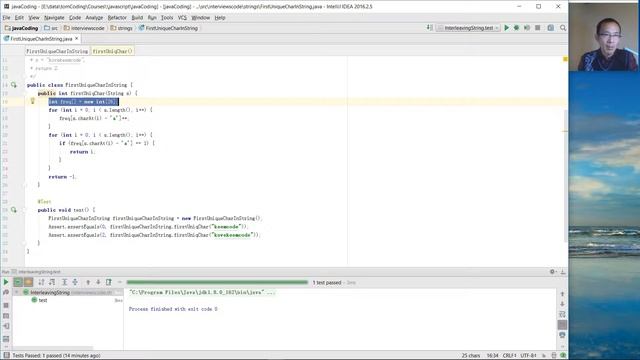Rerun tests in Run panel
This screenshot has height=360, width=640.
tap(6, 282)
